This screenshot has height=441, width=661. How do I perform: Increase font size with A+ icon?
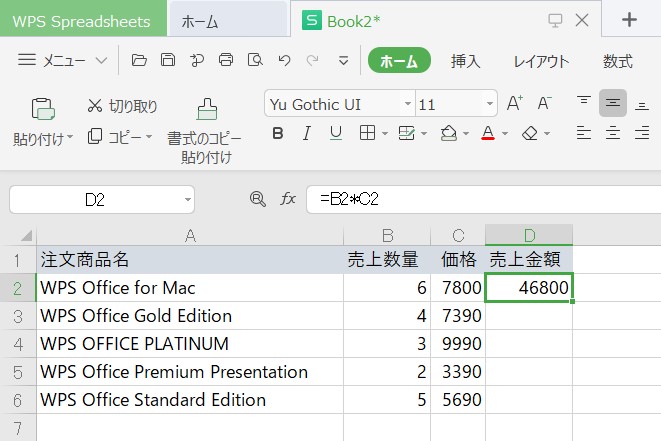(x=515, y=103)
